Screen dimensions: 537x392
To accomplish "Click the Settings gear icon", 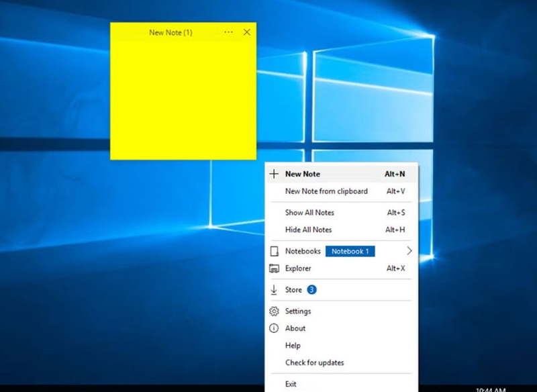I will (x=274, y=311).
